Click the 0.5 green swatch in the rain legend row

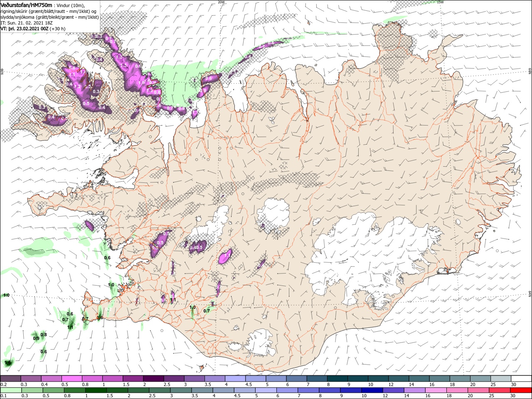53,390
